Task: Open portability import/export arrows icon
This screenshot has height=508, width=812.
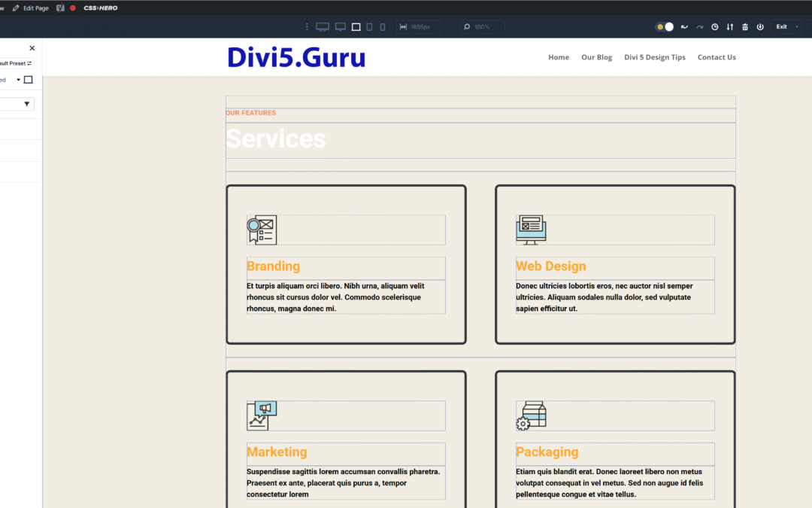Action: (729, 27)
